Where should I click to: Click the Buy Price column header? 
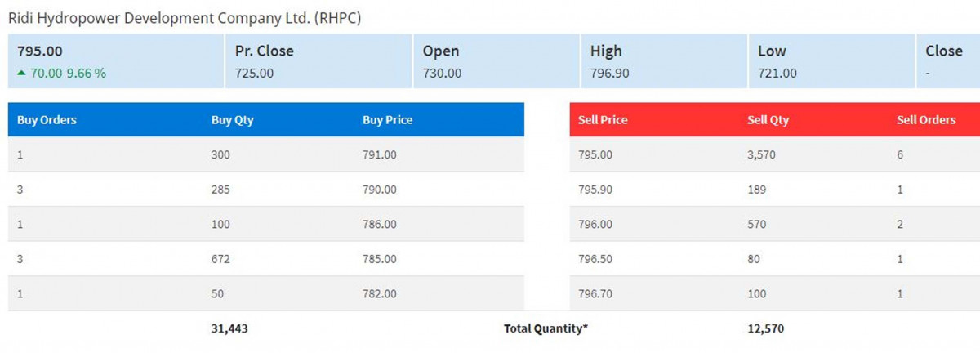387,119
